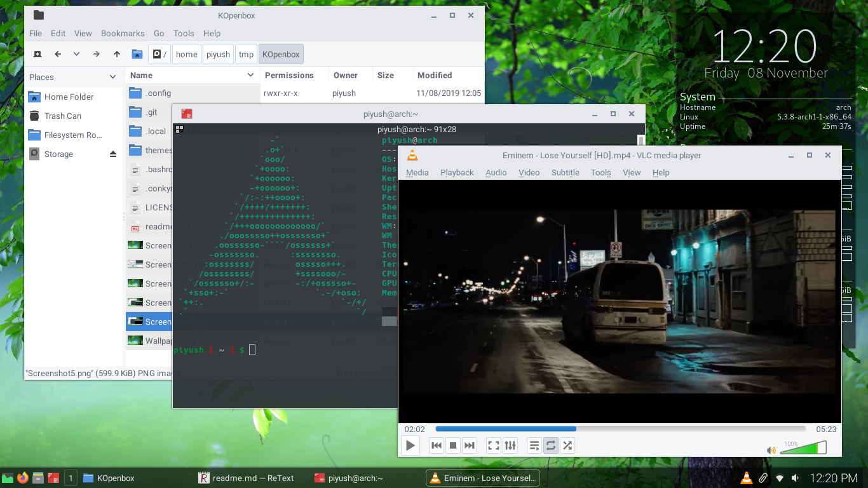Screen dimensions: 868x488
Task: Skip to previous track in VLC
Action: tap(437, 445)
